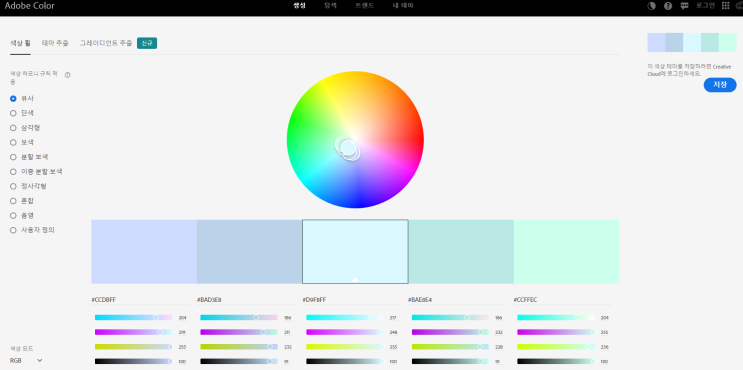This screenshot has width=743, height=370.
Task: Open the help question mark icon
Action: pos(668,6)
